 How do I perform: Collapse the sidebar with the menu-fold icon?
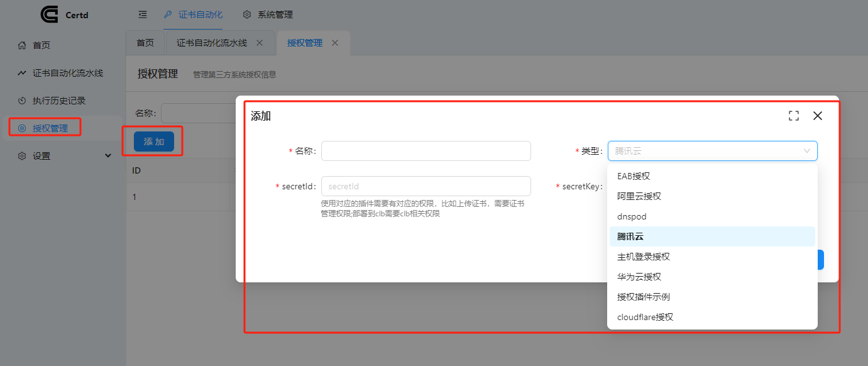[143, 14]
